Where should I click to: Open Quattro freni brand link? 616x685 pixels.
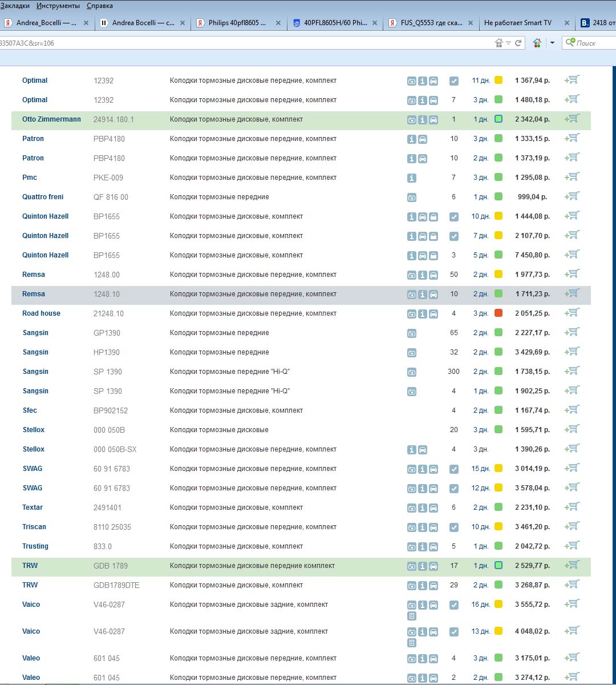[x=43, y=197]
